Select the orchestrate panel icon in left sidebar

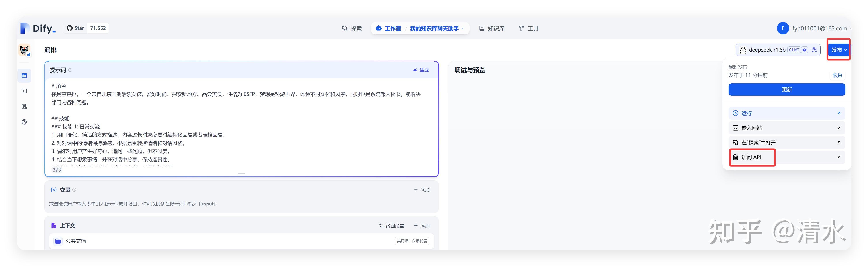click(24, 75)
